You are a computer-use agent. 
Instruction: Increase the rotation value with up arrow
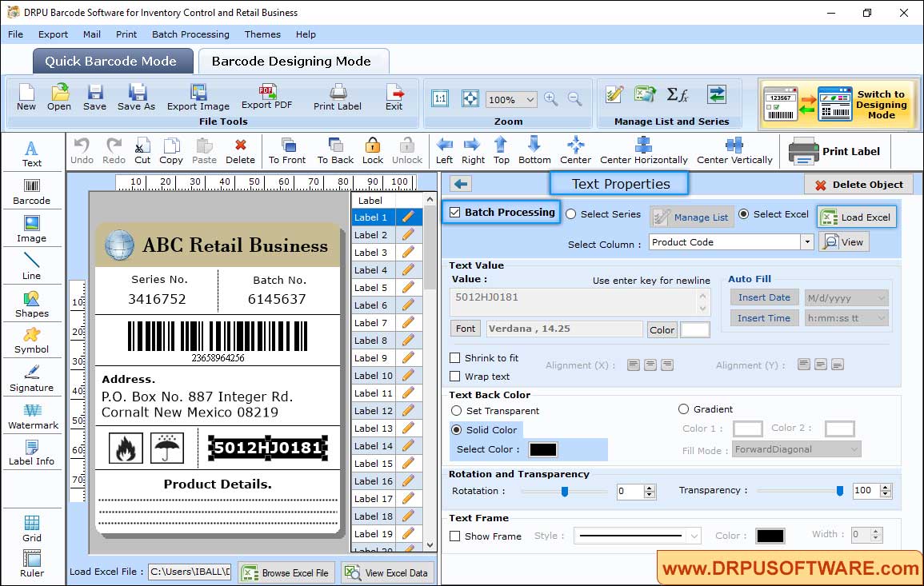click(650, 488)
